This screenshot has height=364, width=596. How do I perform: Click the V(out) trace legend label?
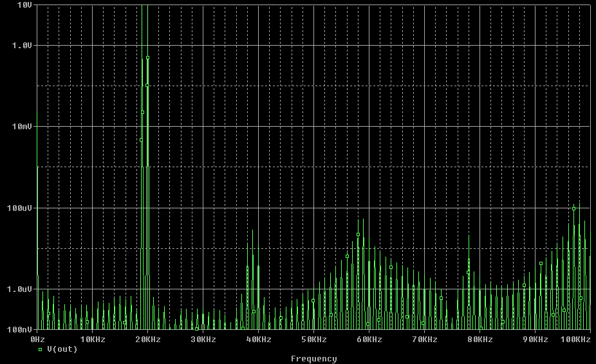62,349
